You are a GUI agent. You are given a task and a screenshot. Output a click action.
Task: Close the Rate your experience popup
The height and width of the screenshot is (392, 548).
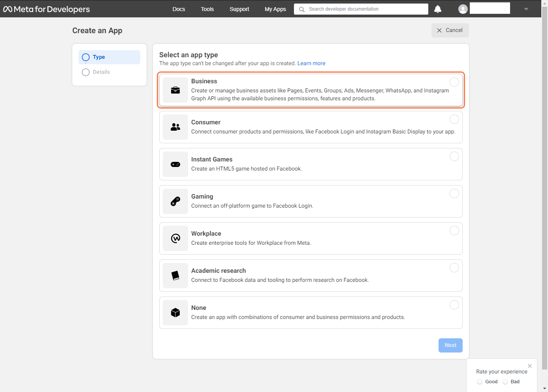pyautogui.click(x=530, y=366)
